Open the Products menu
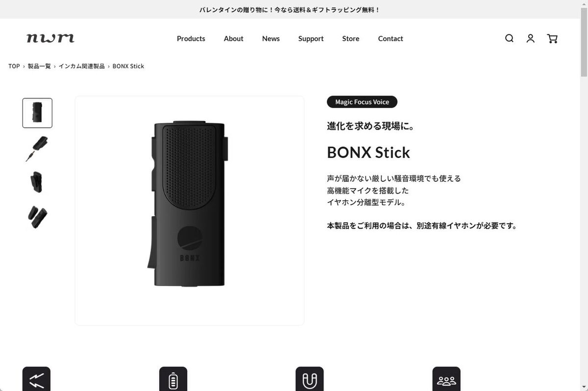The width and height of the screenshot is (588, 391). click(191, 39)
